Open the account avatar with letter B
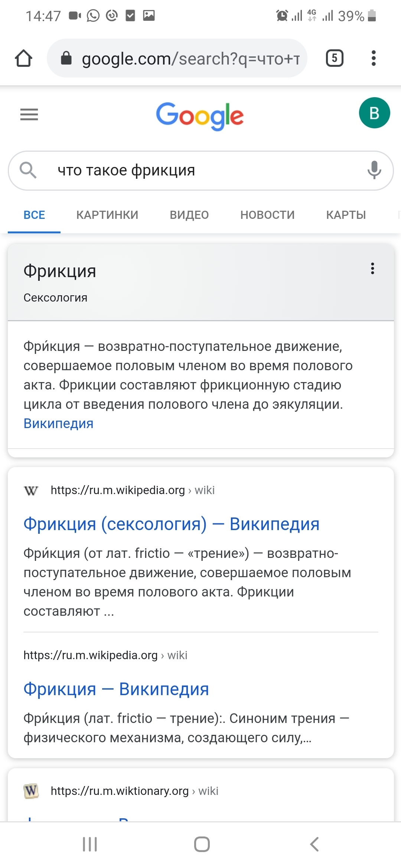The image size is (401, 868). pyautogui.click(x=374, y=113)
